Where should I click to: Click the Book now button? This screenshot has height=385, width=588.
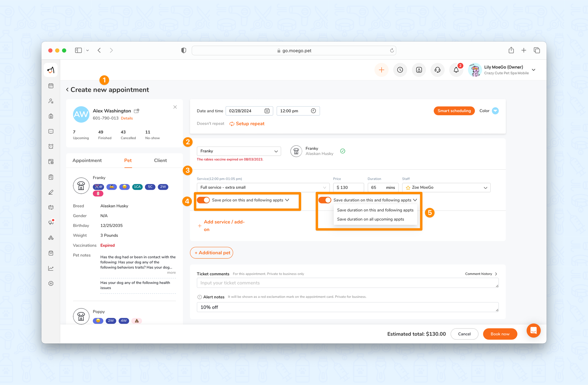[500, 334]
